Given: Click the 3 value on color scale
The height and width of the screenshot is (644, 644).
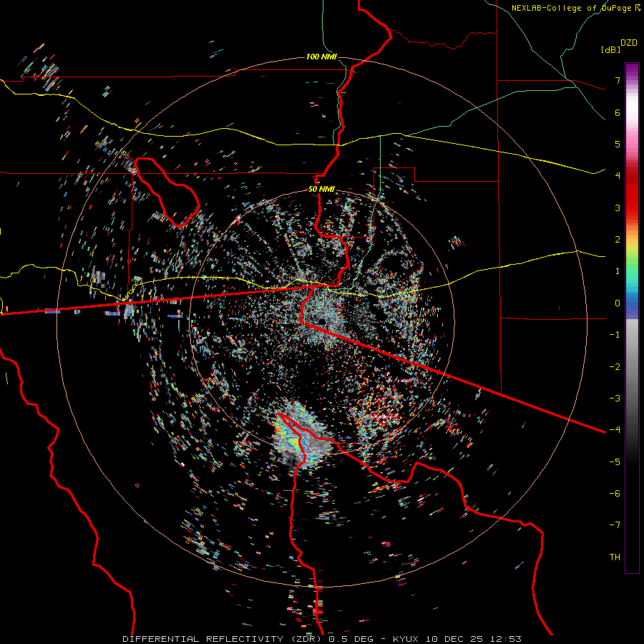Looking at the screenshot, I should point(618,208).
